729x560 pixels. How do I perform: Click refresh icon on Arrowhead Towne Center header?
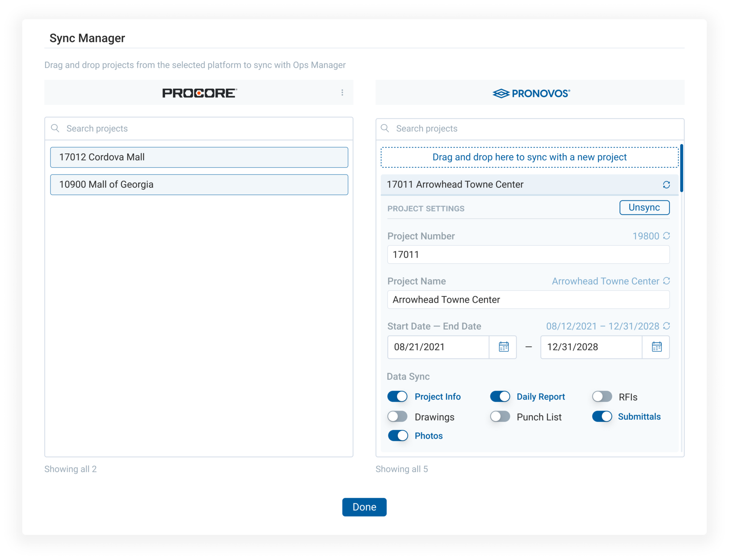pos(666,185)
